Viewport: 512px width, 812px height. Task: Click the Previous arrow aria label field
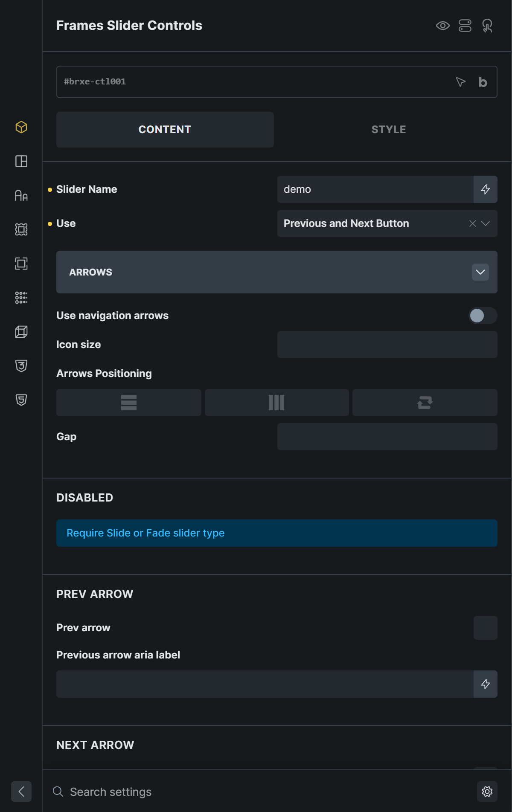tap(265, 684)
